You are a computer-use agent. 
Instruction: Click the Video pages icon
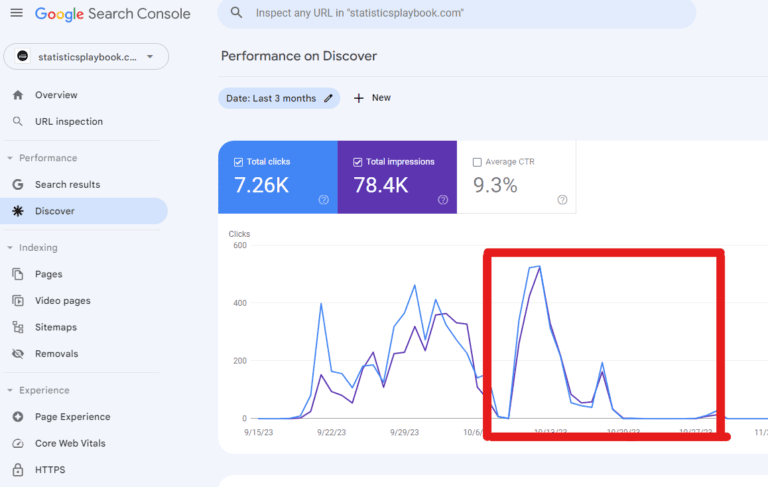tap(18, 300)
